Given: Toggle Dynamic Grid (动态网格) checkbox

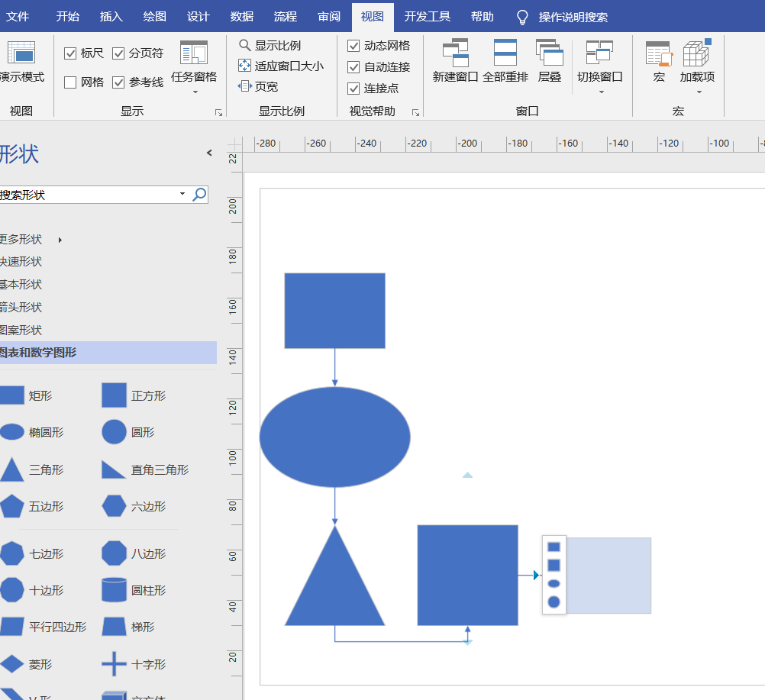Looking at the screenshot, I should coord(353,46).
